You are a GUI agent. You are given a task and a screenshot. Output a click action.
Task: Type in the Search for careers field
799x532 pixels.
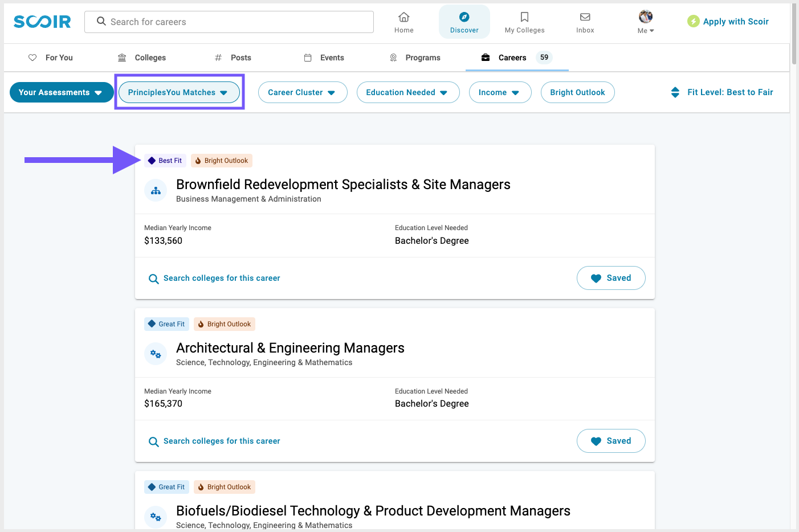pyautogui.click(x=228, y=21)
